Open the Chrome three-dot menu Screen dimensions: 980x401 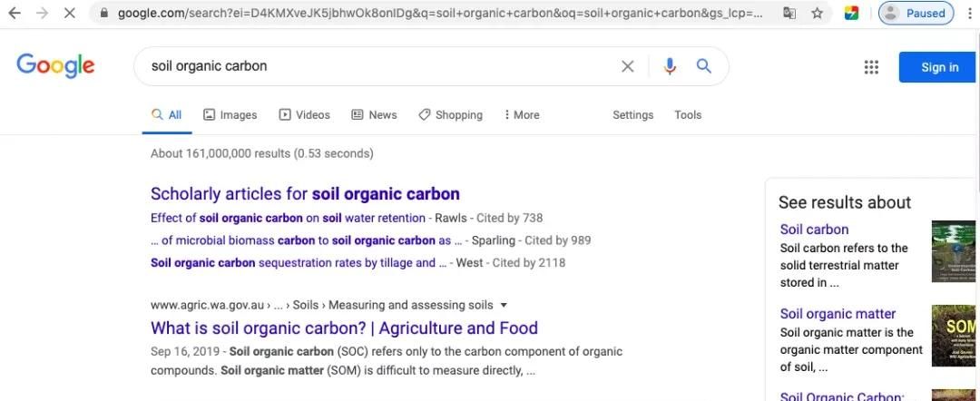969,13
